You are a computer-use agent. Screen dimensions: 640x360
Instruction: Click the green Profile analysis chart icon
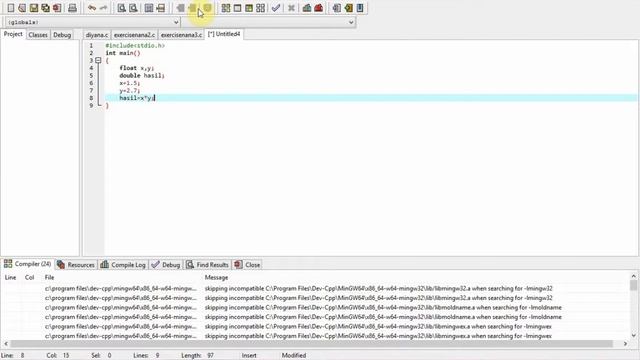tap(307, 8)
